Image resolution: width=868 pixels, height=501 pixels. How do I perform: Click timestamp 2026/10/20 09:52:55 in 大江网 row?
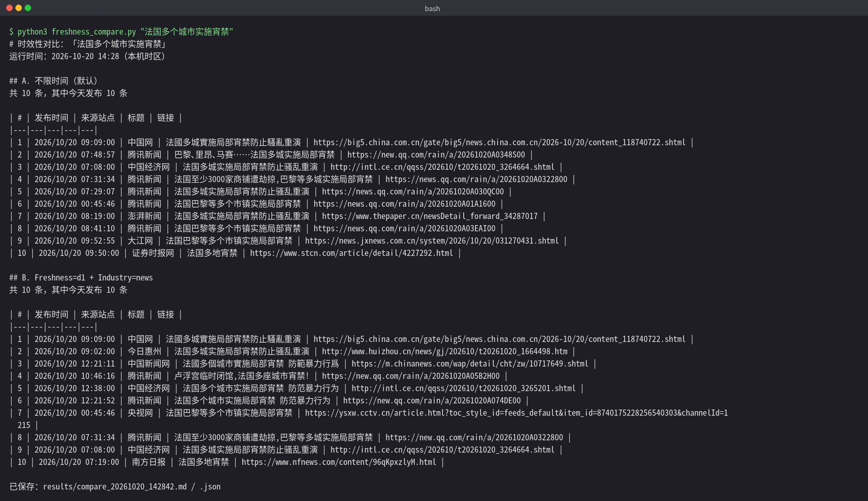click(x=75, y=241)
